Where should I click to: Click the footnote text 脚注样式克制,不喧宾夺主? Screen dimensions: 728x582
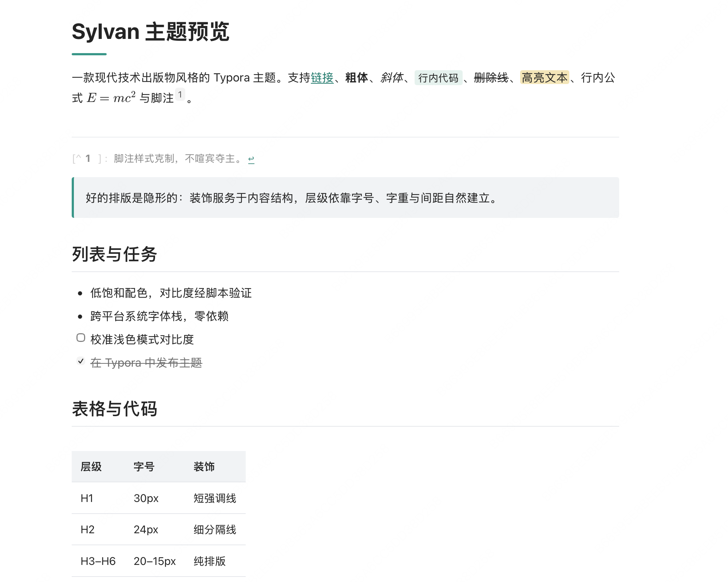coord(178,159)
